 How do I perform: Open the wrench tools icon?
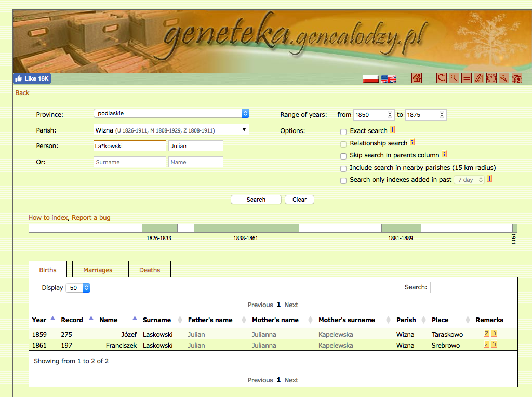[x=503, y=78]
